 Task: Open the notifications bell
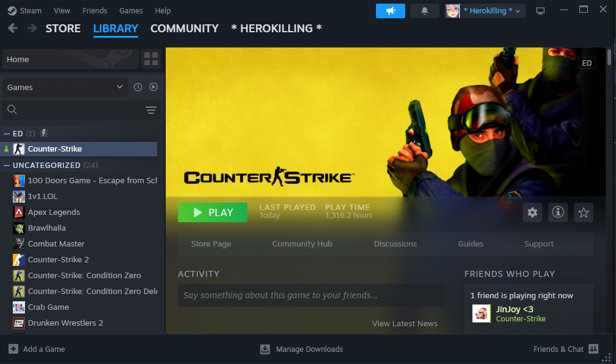tap(424, 11)
